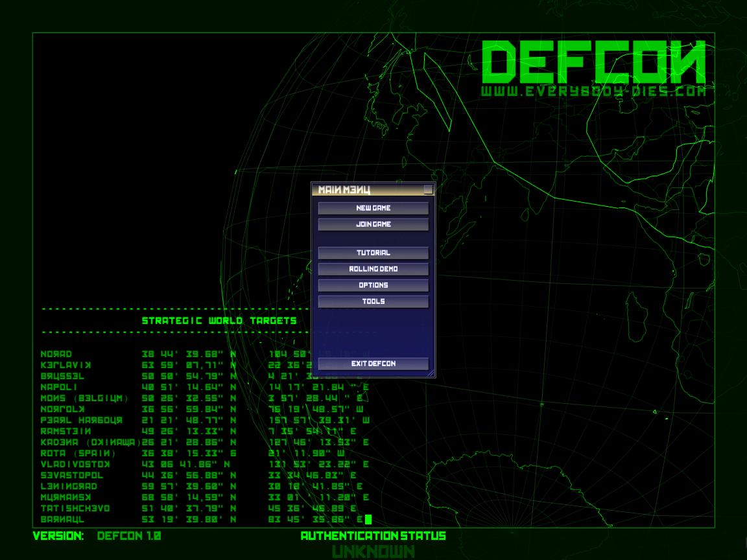Screen dimensions: 747x560
Task: Select the Leningrad target name
Action: pos(69,486)
